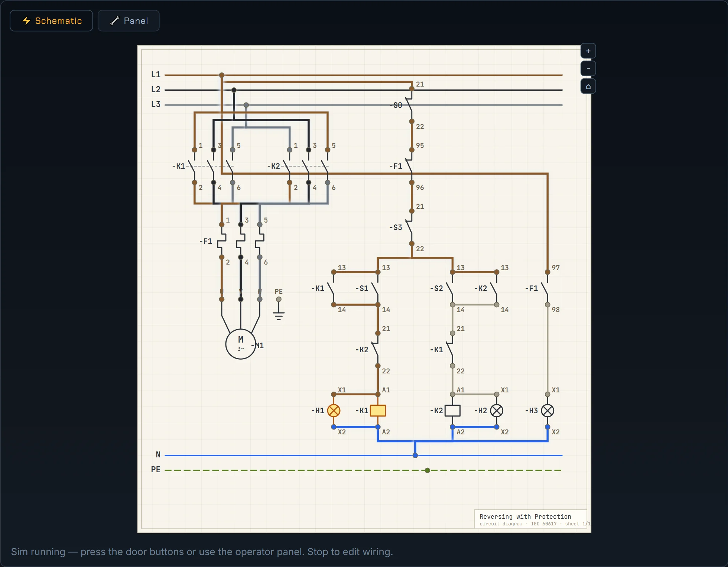Image resolution: width=728 pixels, height=567 pixels.
Task: Select the K2 coil box
Action: 452,411
